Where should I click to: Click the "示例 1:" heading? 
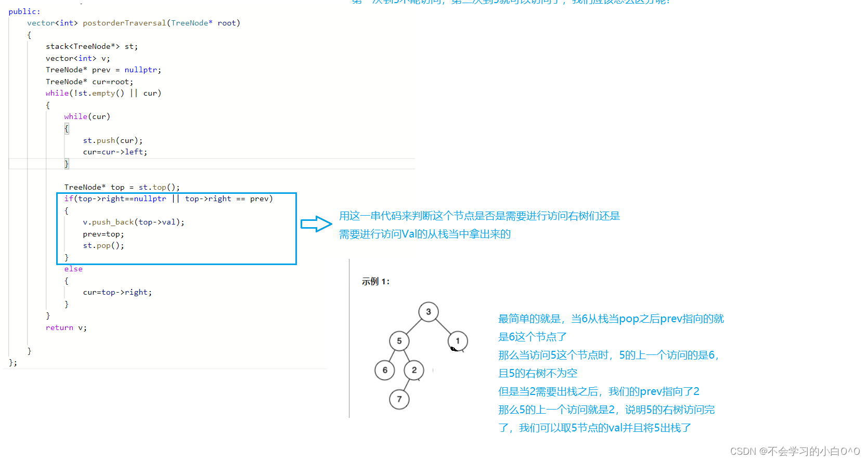[375, 281]
